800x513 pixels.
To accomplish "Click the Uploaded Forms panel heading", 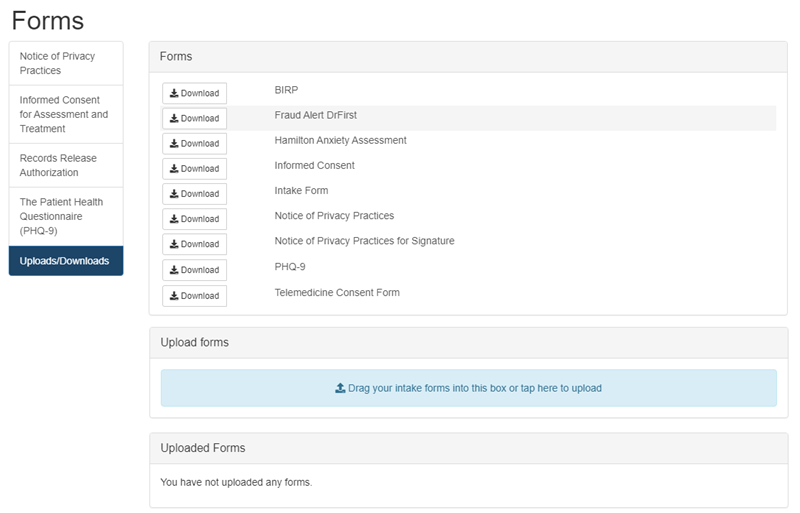I will coord(202,448).
